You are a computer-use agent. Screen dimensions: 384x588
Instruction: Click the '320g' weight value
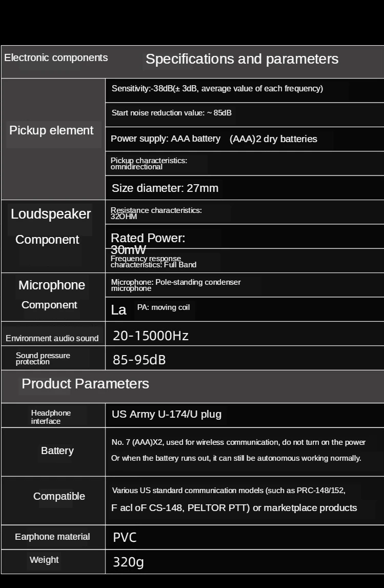click(x=128, y=562)
